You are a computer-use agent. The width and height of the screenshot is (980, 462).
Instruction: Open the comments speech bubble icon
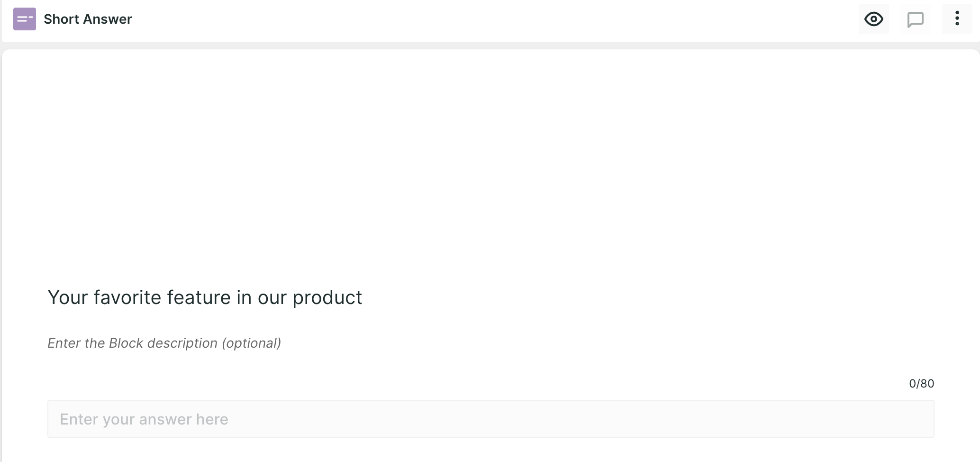(915, 19)
